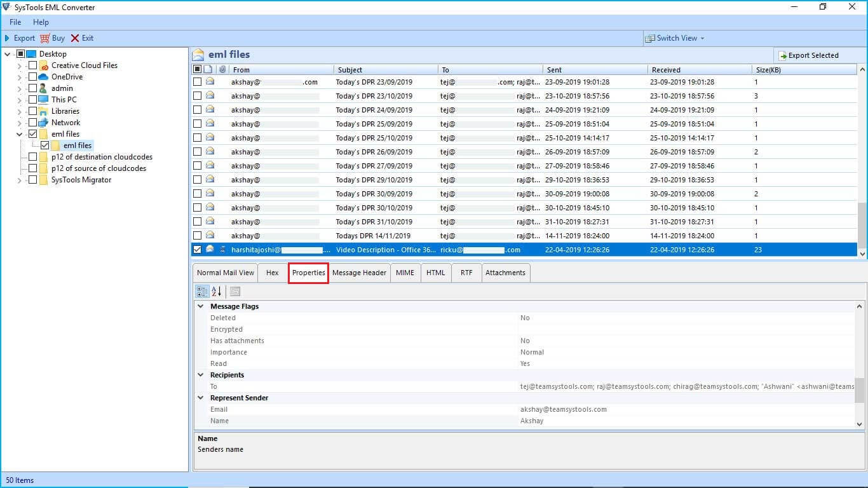Viewport: 868px width, 488px height.
Task: Select the Today's DPR 29/10/2019 email subject
Action: tap(374, 180)
